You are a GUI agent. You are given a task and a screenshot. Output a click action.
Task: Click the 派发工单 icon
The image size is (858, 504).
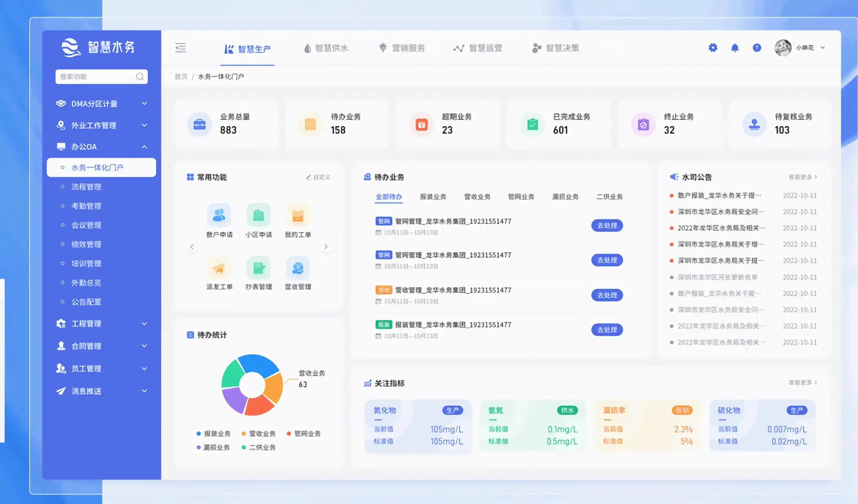click(219, 268)
